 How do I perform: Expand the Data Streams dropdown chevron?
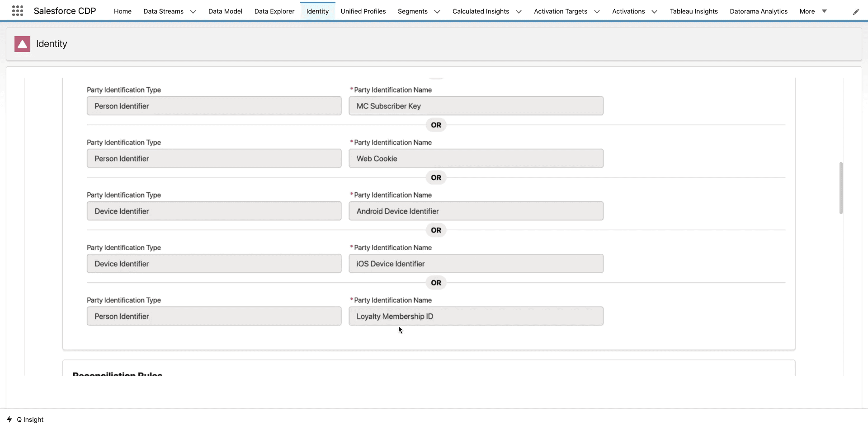point(193,12)
